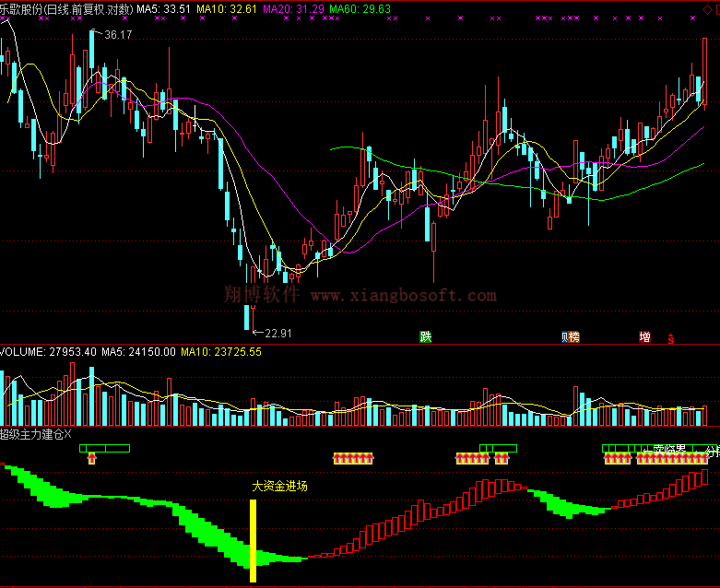Click the green MA60: 29.63 label
This screenshot has width=720, height=588.
click(x=360, y=9)
